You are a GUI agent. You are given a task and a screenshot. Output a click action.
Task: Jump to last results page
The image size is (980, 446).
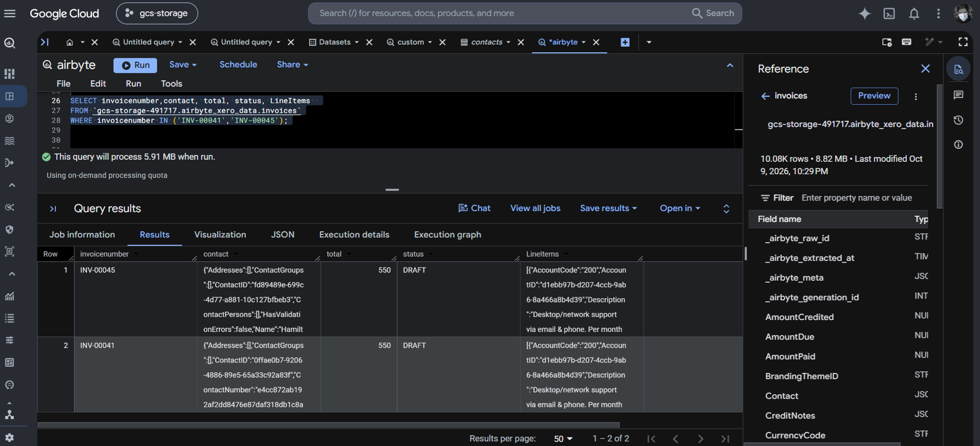coord(725,439)
